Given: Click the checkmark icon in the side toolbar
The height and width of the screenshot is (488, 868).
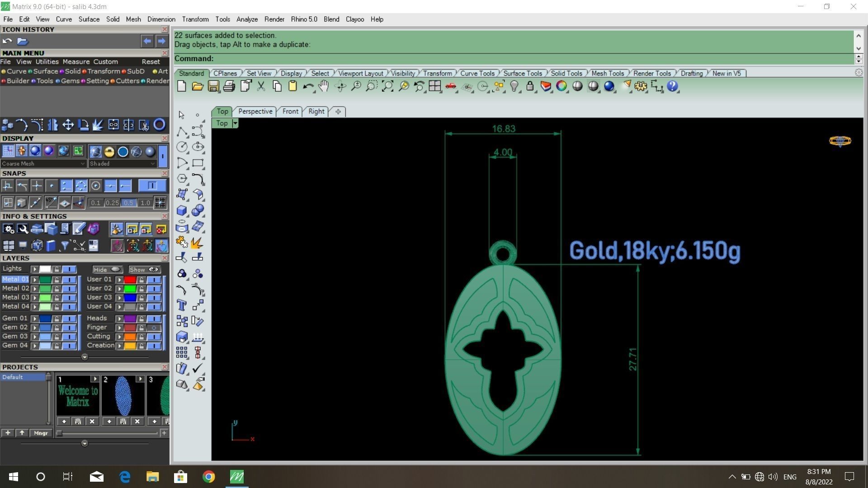Looking at the screenshot, I should (x=198, y=368).
